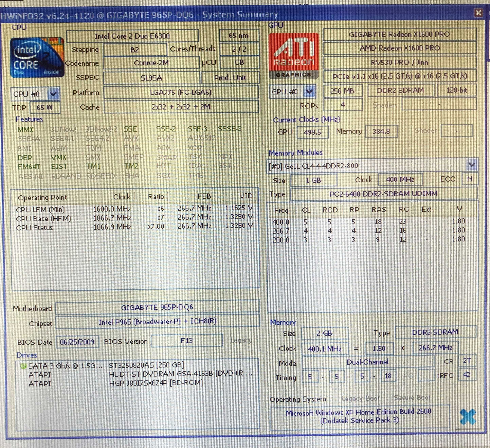Select the HL-DT-ST DVDRAM GSA-4163B drive

[180, 374]
